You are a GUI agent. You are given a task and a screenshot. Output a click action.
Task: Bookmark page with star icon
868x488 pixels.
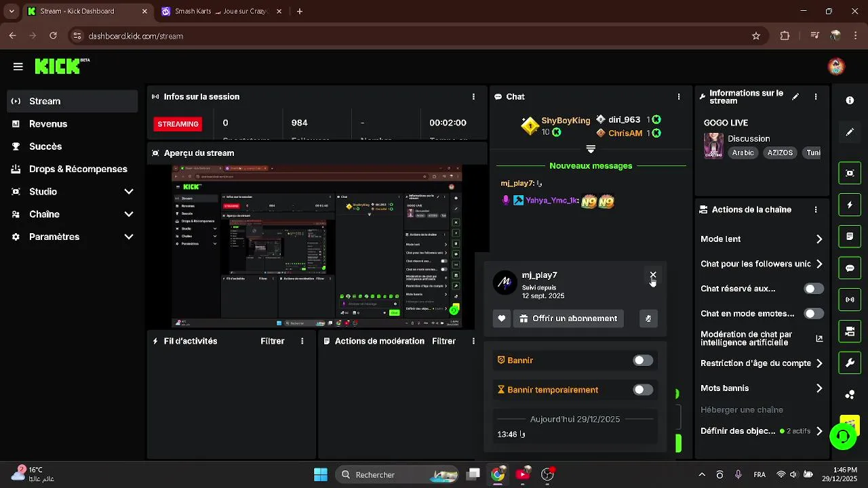756,36
